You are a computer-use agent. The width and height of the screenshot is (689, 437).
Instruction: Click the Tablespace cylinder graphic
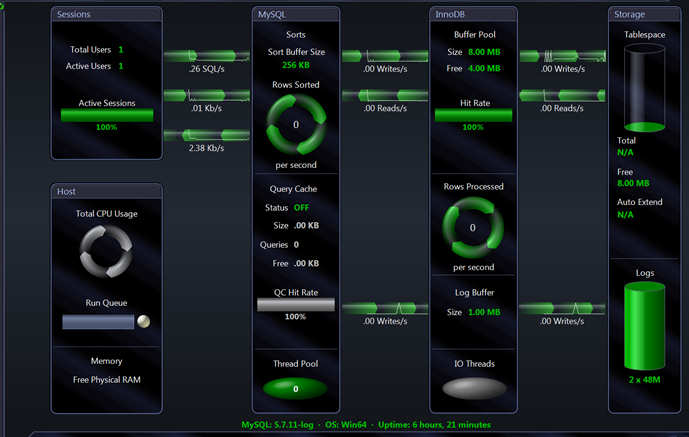click(645, 87)
